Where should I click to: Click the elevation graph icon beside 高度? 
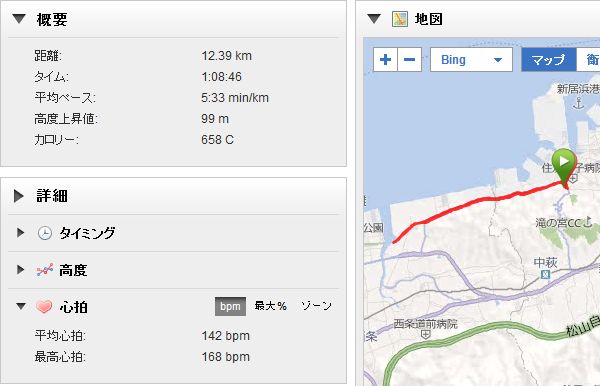[45, 270]
